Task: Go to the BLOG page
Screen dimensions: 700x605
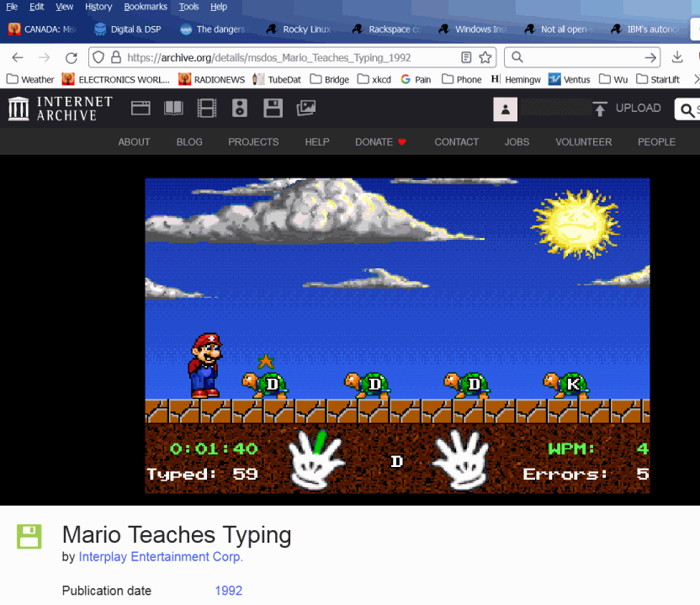Action: [x=189, y=142]
